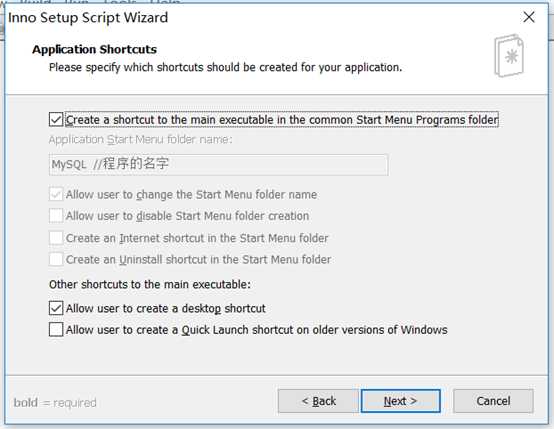Click the Application Shortcuts heading
The width and height of the screenshot is (554, 429).
point(94,49)
